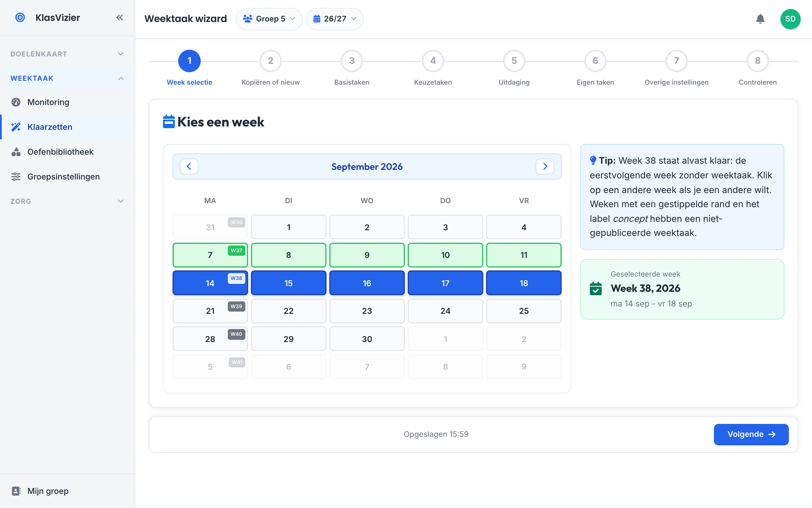The width and height of the screenshot is (812, 508).
Task: Select Monday 14 September in week 38
Action: (x=210, y=283)
